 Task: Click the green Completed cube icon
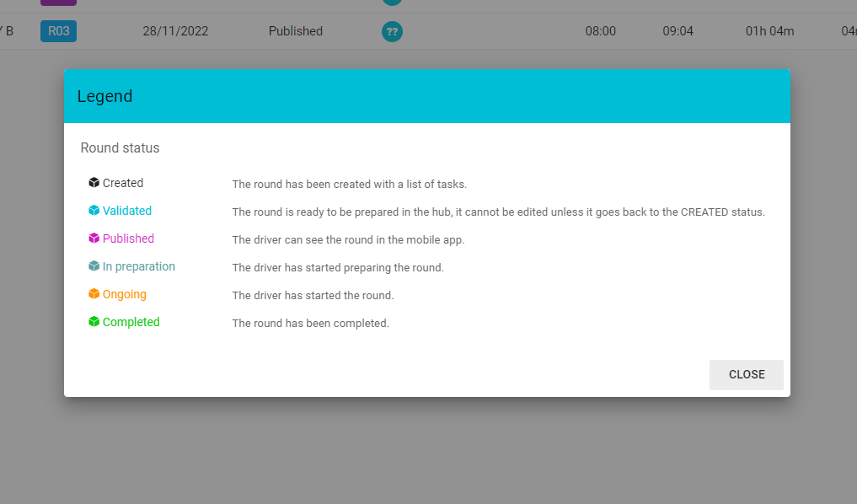tap(94, 322)
